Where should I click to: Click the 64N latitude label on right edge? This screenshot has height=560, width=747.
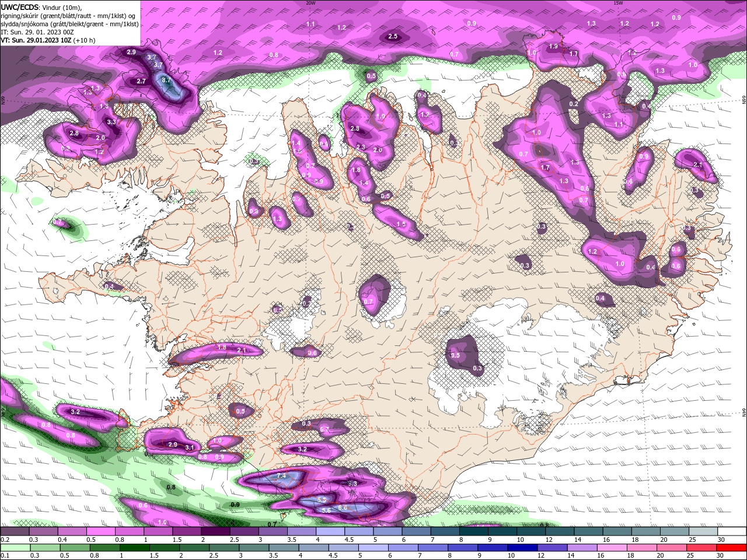[x=743, y=412]
